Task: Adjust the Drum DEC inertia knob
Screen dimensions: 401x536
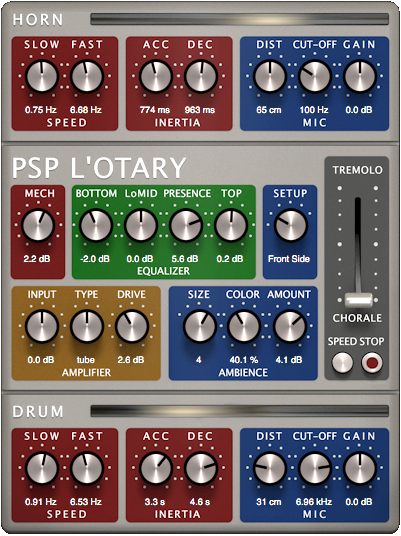Action: click(201, 469)
